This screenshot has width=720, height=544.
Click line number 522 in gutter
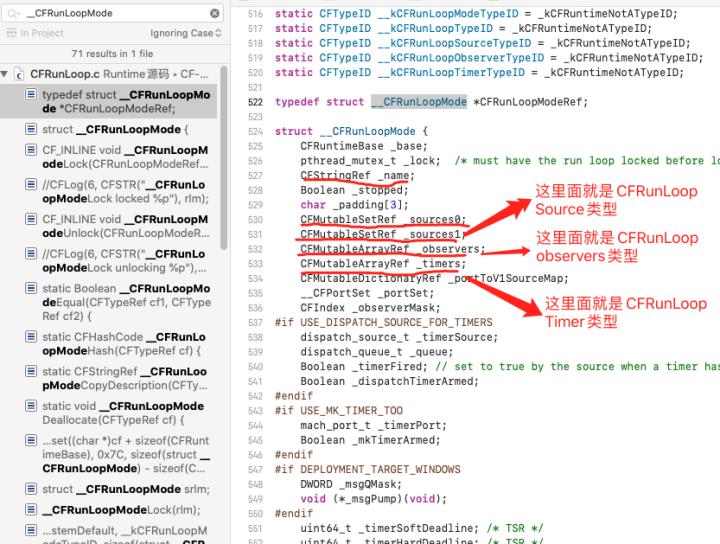point(255,102)
